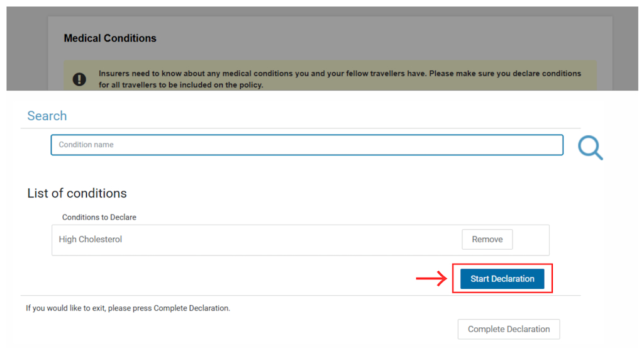This screenshot has height=348, width=644.
Task: Remove the High Cholesterol condition
Action: tap(487, 239)
